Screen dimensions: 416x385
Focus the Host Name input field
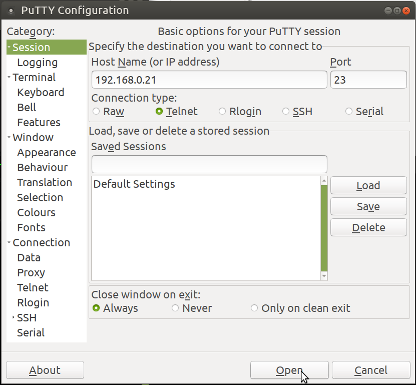point(209,80)
